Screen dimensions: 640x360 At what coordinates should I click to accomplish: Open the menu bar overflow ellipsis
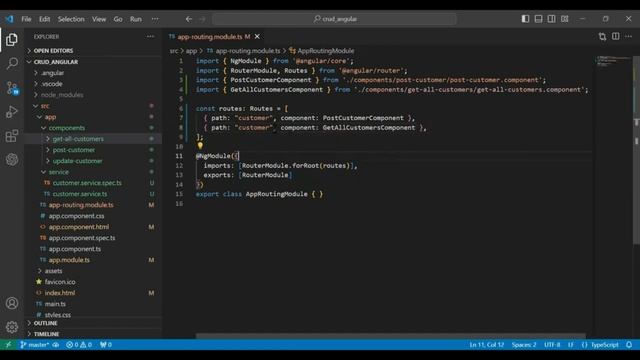[155, 19]
